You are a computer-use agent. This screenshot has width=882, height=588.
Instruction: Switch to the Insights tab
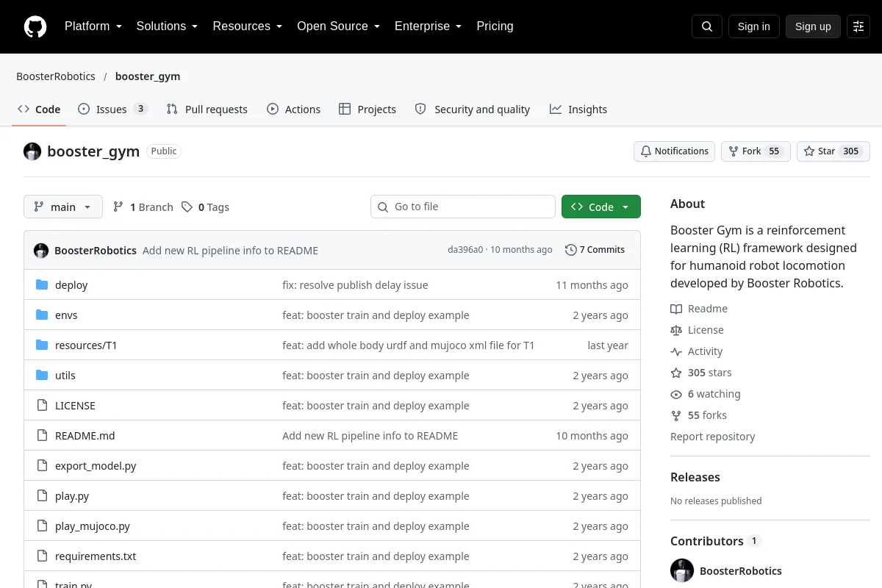pyautogui.click(x=578, y=110)
